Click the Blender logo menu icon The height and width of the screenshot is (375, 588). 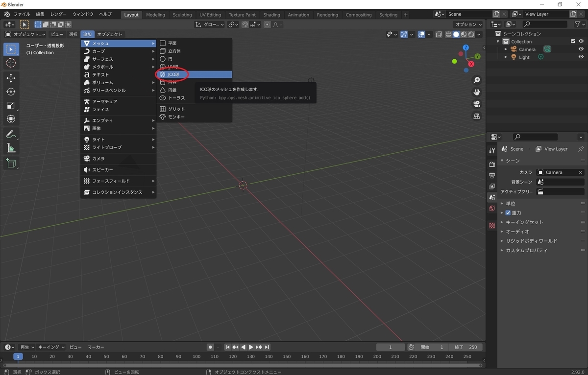(7, 14)
